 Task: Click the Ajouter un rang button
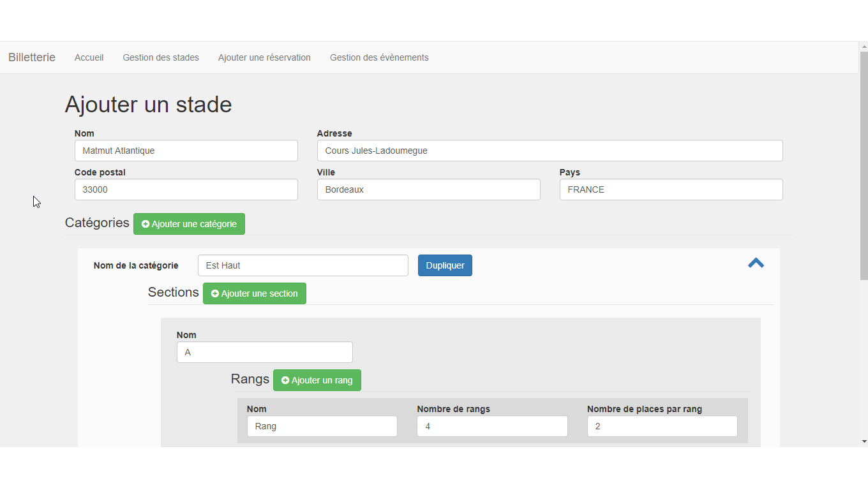pyautogui.click(x=317, y=380)
